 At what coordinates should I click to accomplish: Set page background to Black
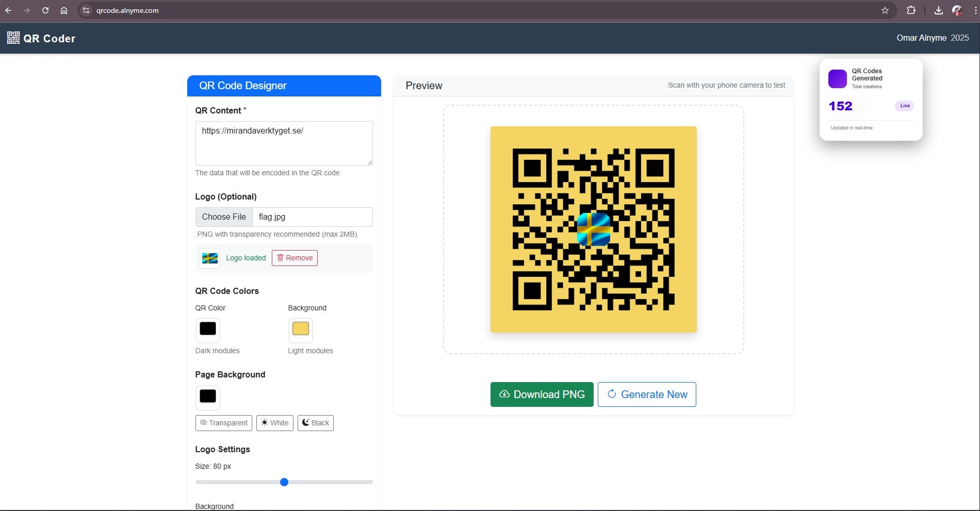click(316, 423)
